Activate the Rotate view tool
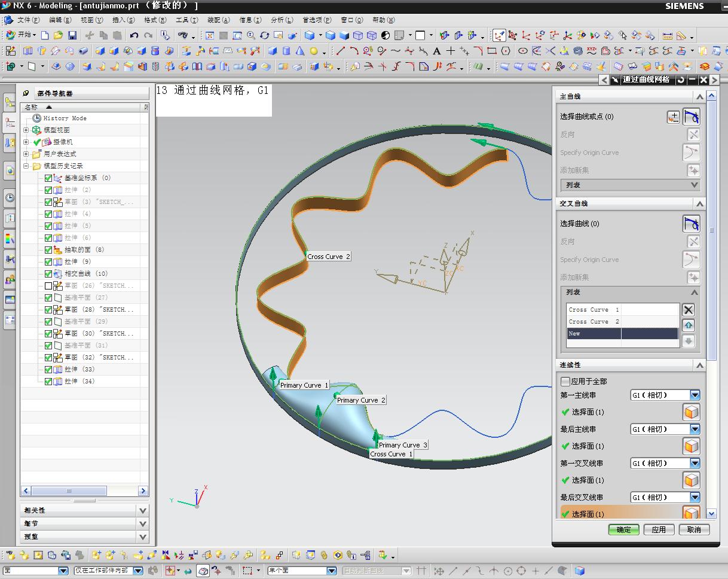728x579 pixels. 265,35
